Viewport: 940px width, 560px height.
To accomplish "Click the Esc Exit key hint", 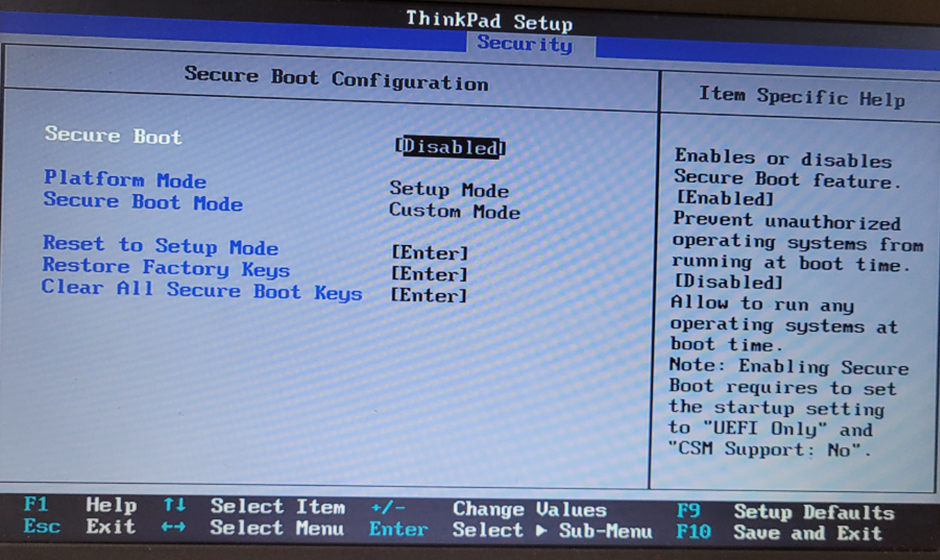I will coord(80,527).
